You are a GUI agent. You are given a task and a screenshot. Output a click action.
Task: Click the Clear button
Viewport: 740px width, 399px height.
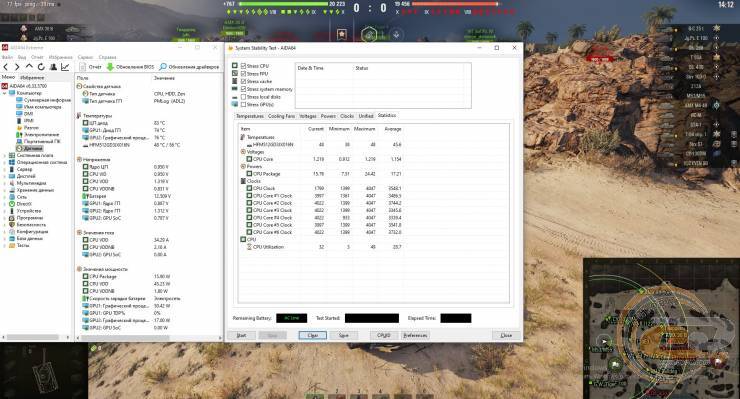click(312, 335)
